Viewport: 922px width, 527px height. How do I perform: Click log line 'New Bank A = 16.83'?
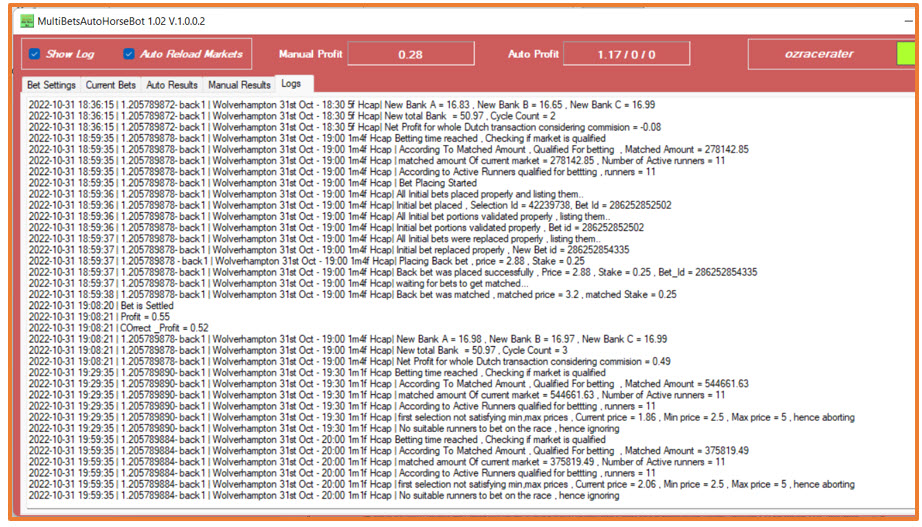pos(342,105)
